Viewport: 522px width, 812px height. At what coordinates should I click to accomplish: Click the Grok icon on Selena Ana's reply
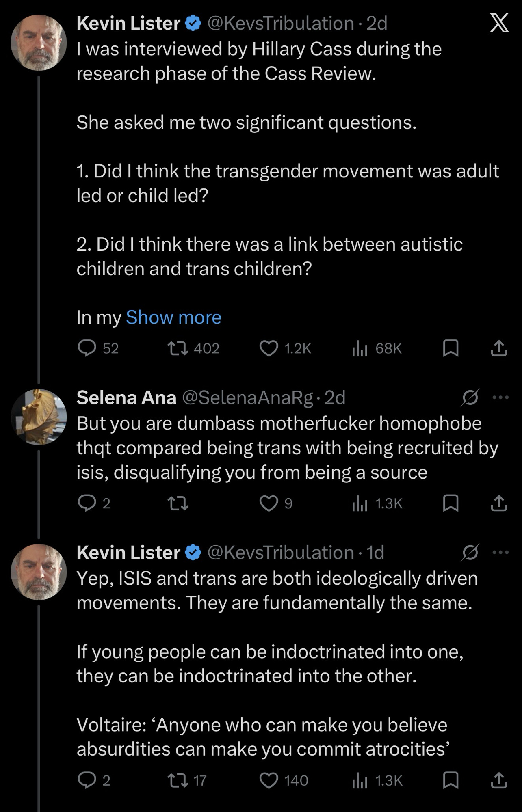pyautogui.click(x=470, y=397)
